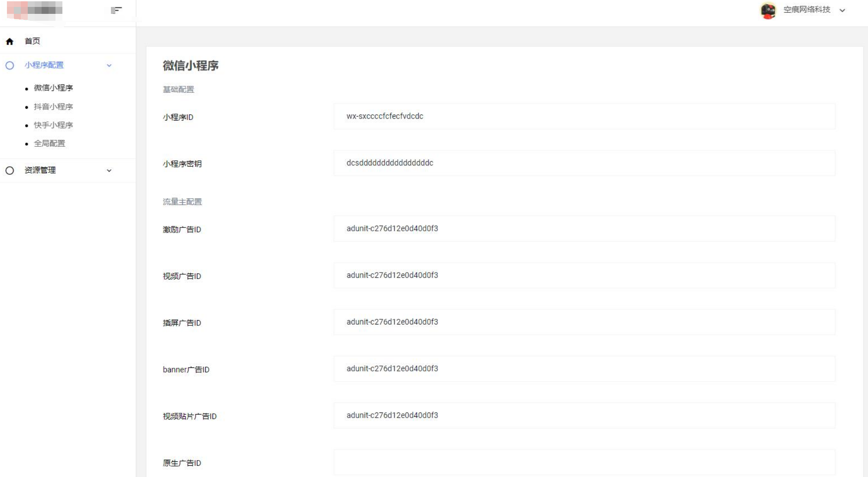Click the circle icon beside 资源管理

tap(10, 171)
